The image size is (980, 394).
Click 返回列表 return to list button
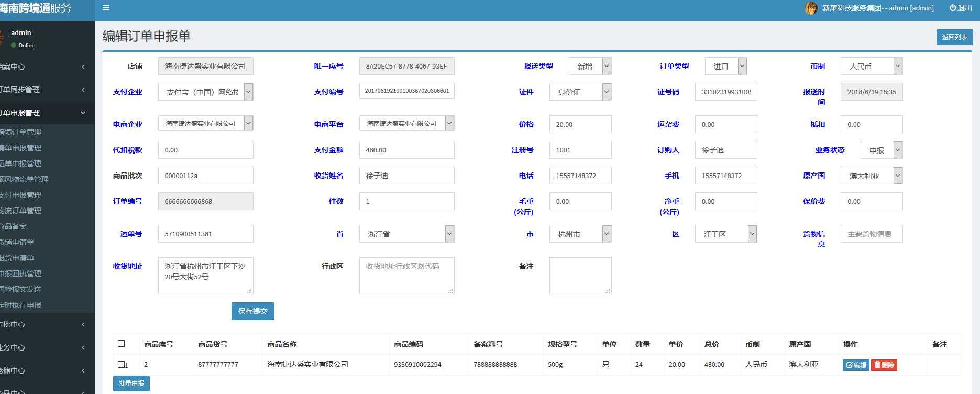pyautogui.click(x=954, y=37)
